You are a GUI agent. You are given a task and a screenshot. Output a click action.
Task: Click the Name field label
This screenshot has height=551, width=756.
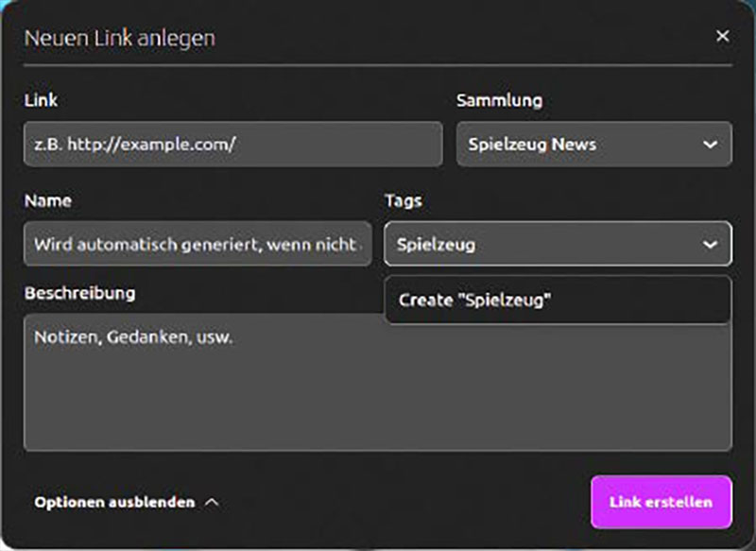tap(47, 200)
